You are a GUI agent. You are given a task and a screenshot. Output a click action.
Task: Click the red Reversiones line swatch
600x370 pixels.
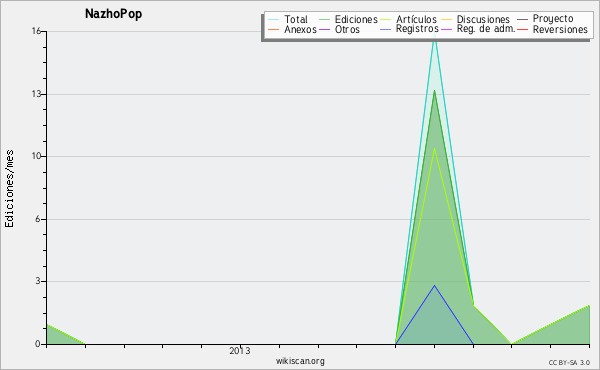[522, 29]
